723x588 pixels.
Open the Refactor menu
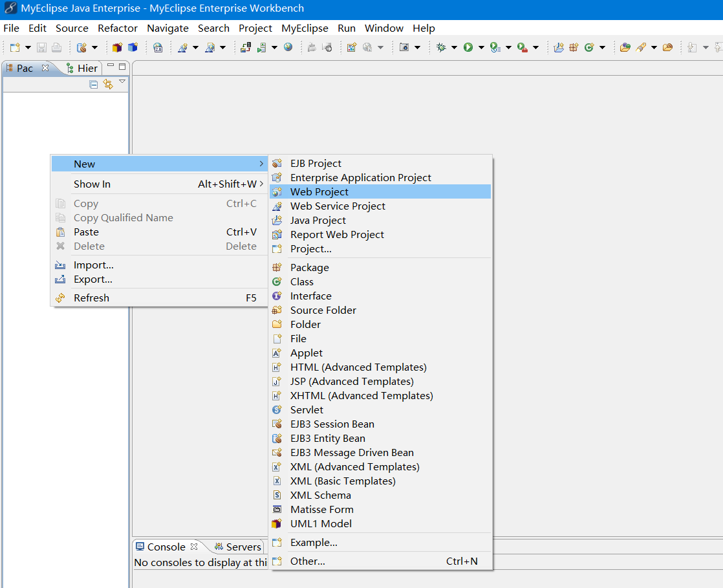pyautogui.click(x=118, y=28)
